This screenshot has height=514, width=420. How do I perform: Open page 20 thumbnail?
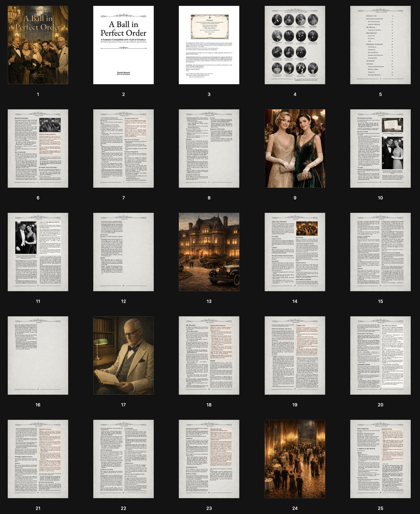point(380,356)
